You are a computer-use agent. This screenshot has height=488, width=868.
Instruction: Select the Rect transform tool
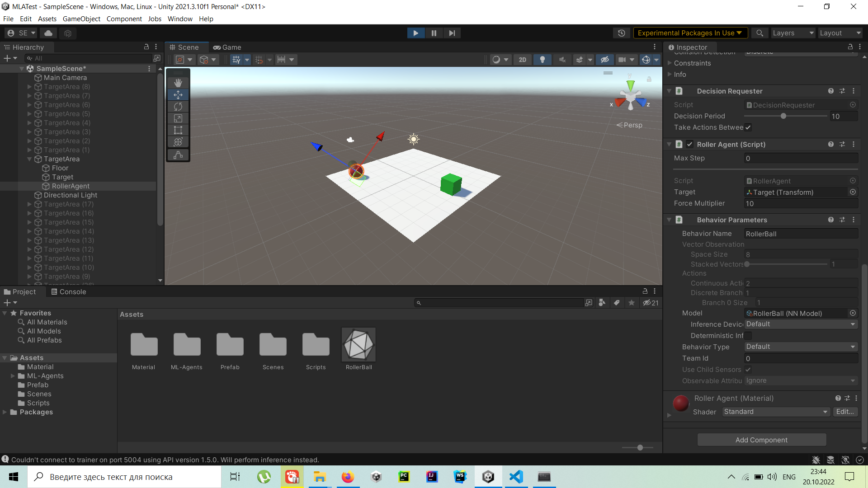click(178, 130)
